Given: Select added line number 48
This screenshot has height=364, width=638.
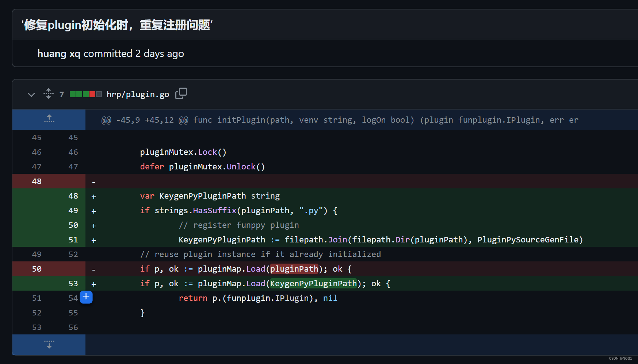Looking at the screenshot, I should [73, 196].
